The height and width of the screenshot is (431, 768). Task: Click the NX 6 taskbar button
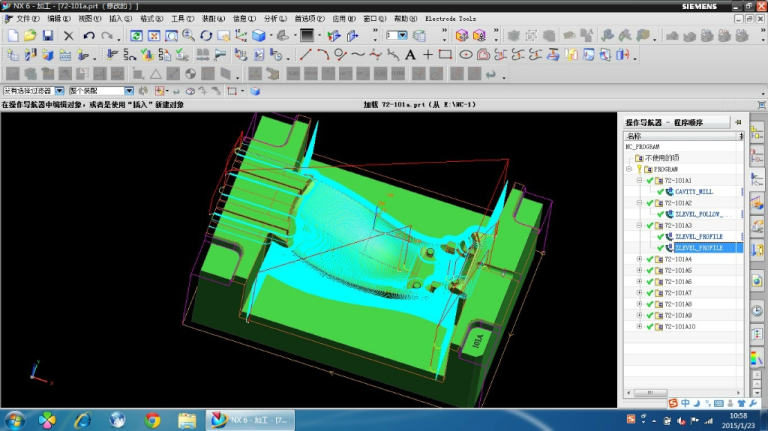[x=248, y=420]
